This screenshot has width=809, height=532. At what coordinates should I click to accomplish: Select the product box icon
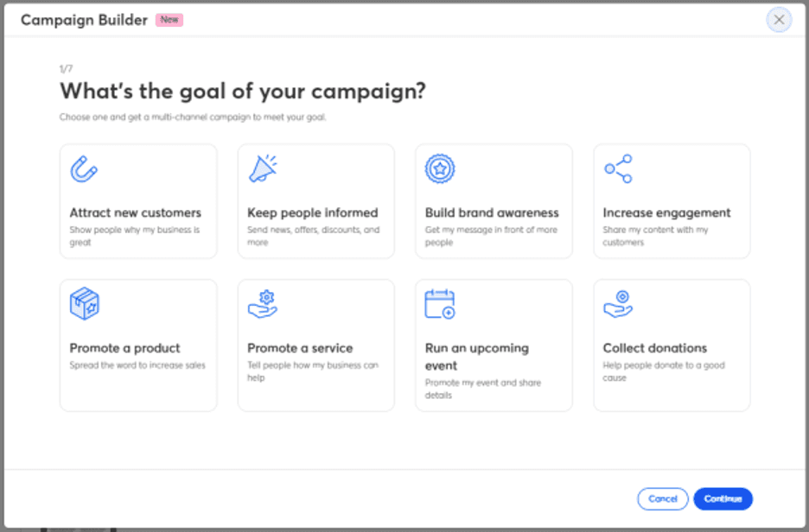click(84, 304)
